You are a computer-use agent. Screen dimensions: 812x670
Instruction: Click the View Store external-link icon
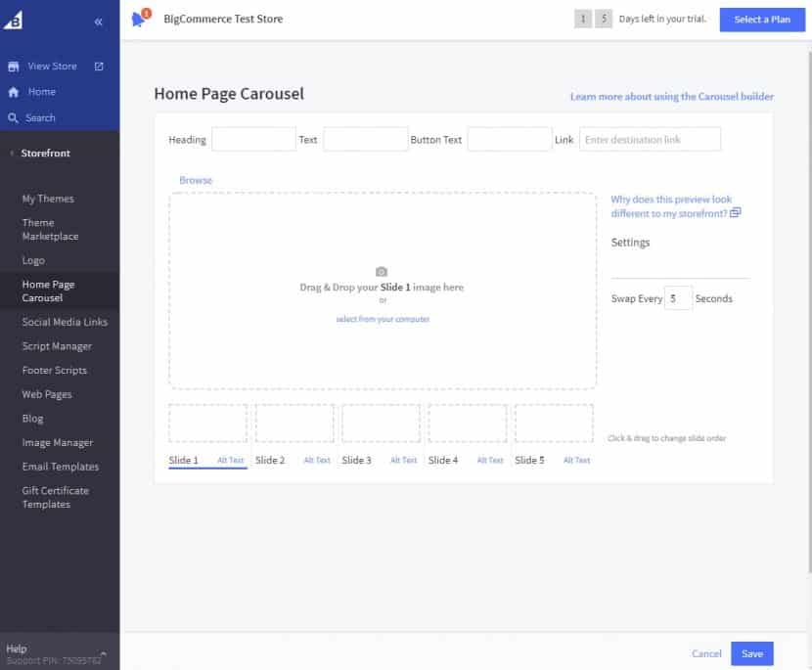coord(99,67)
